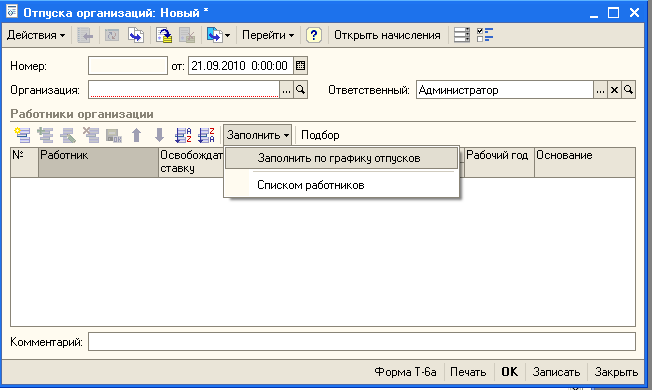
Task: Click the edit row icon in table toolbar
Action: (x=68, y=135)
